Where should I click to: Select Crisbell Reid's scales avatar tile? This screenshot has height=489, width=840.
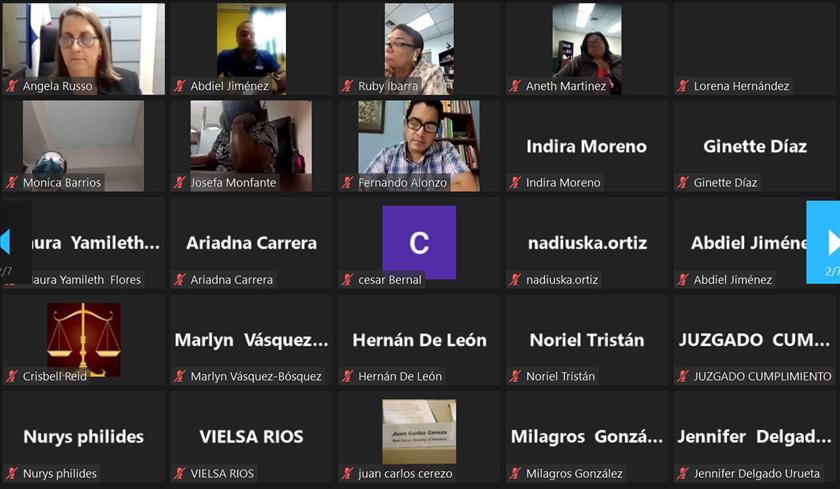(84, 340)
